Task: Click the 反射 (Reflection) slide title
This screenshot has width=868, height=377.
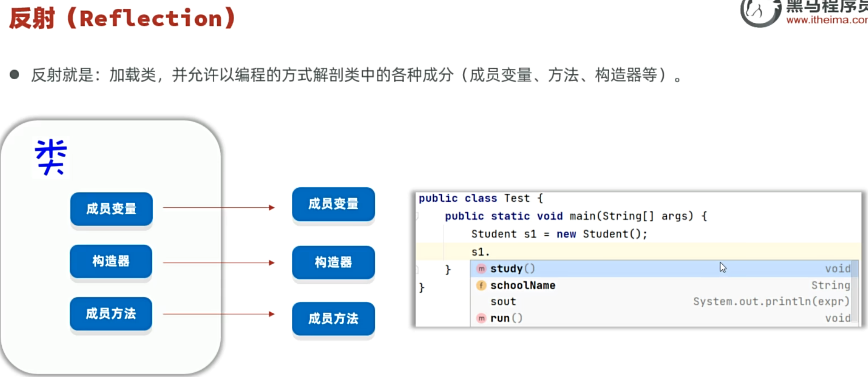Action: click(122, 18)
